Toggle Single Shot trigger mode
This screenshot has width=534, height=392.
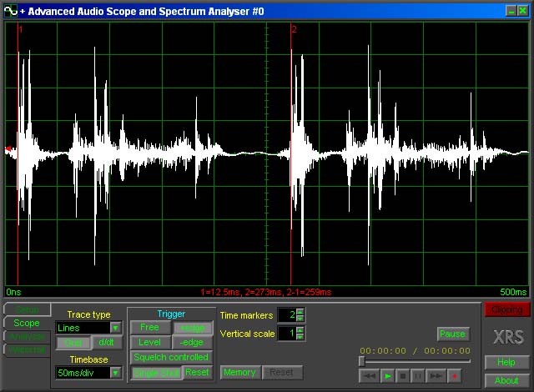tap(156, 373)
